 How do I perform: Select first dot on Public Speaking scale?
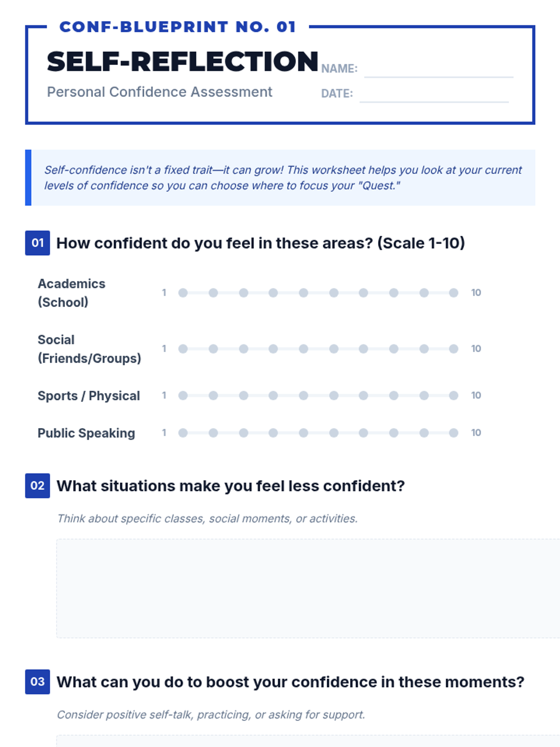(183, 433)
